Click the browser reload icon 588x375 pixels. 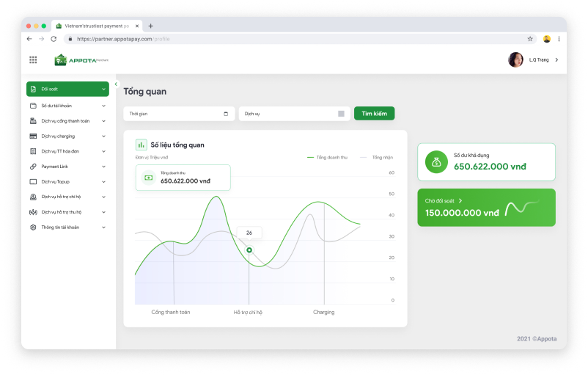(54, 39)
